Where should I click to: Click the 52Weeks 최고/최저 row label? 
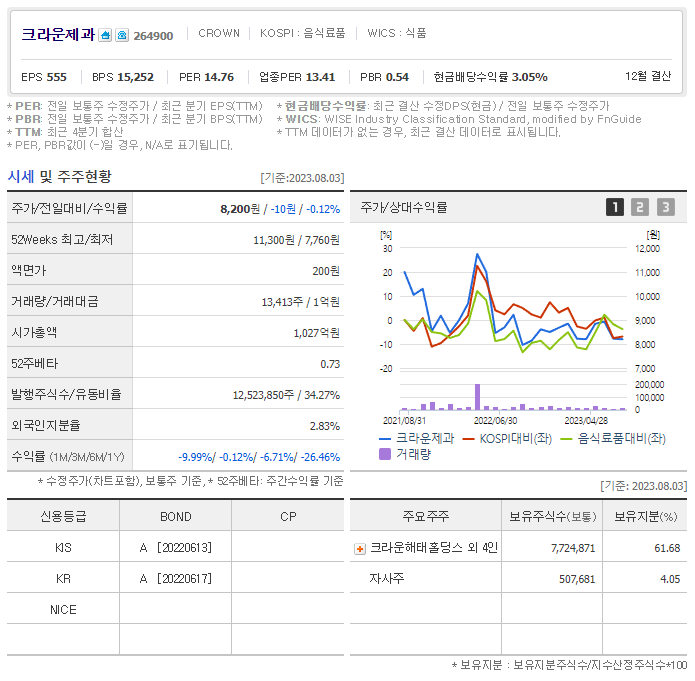[62, 240]
